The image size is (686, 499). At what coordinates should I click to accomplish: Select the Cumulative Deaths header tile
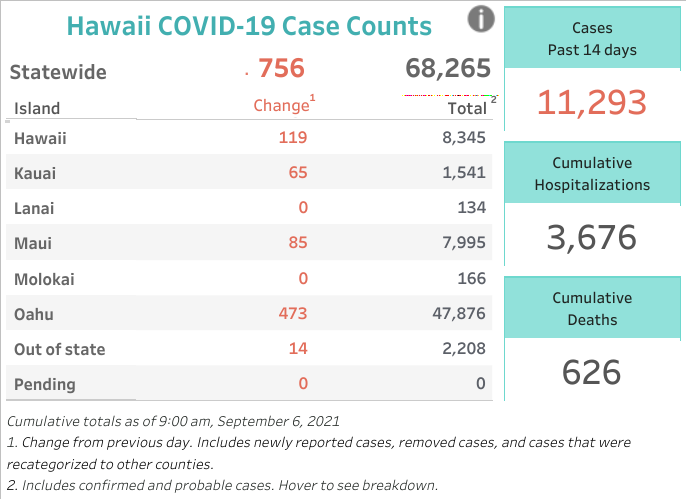[592, 308]
